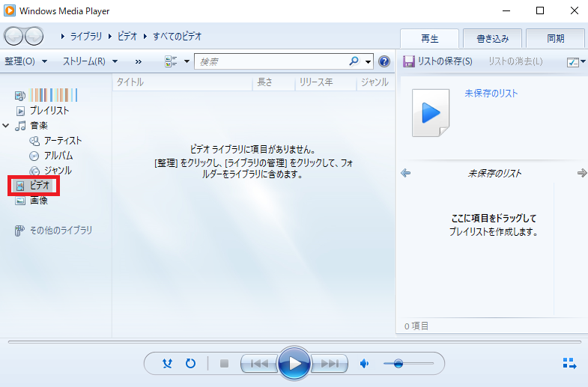
Task: Select プレイリスト in the navigation pane
Action: (x=43, y=111)
